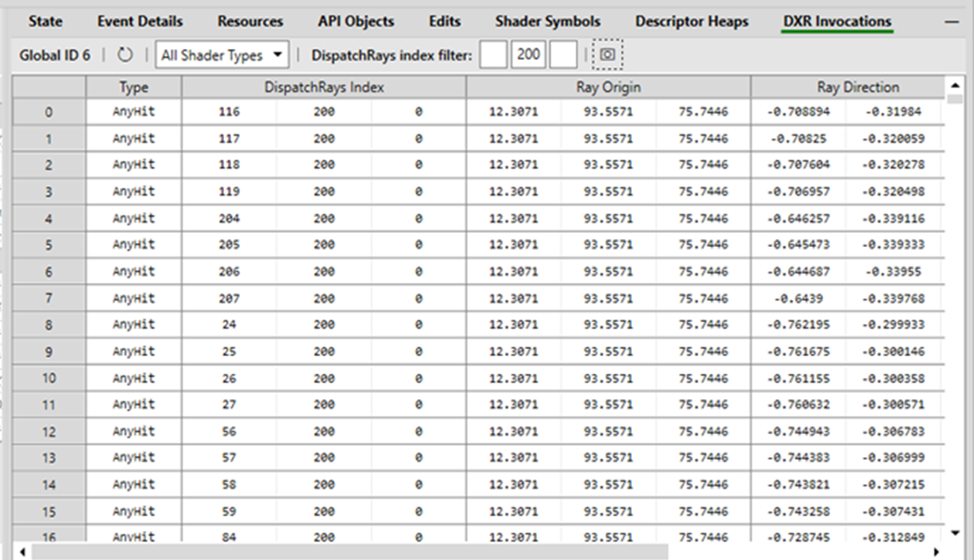Sort by the Type column header
This screenshot has height=560, width=974.
(x=134, y=87)
